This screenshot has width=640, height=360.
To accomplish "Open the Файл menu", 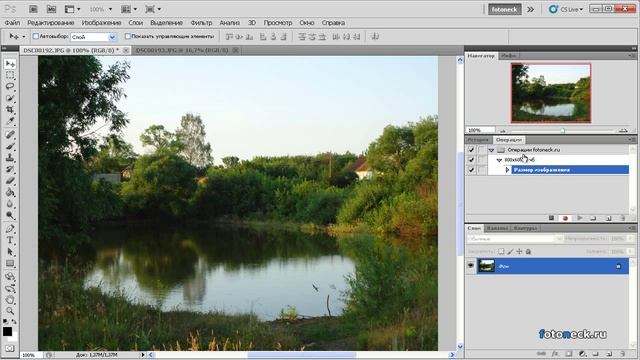I will [12, 23].
